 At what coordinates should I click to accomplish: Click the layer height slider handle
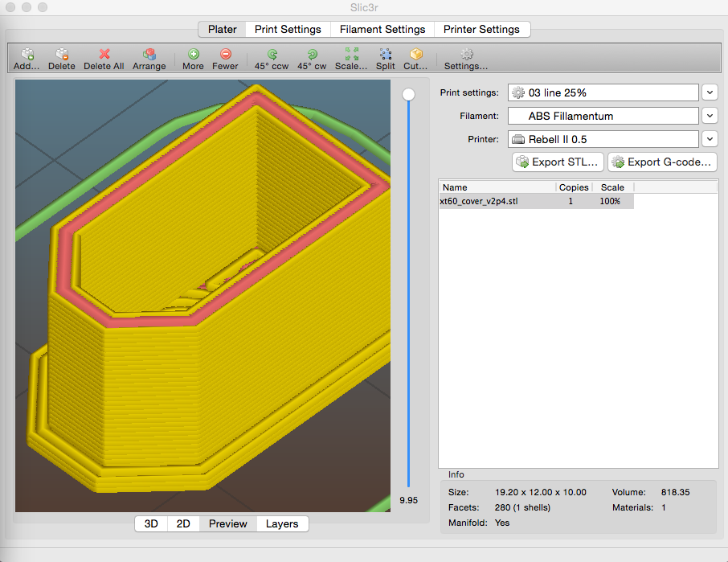click(x=409, y=94)
